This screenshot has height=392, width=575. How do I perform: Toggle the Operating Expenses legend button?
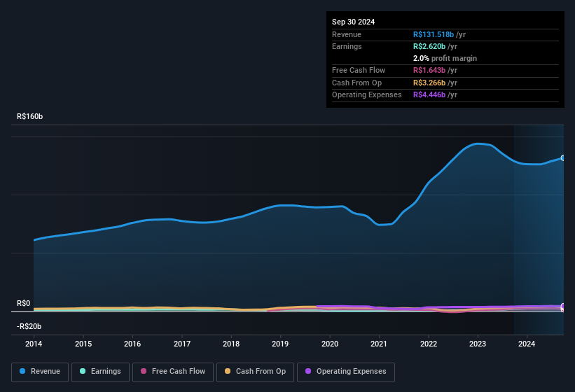(346, 372)
